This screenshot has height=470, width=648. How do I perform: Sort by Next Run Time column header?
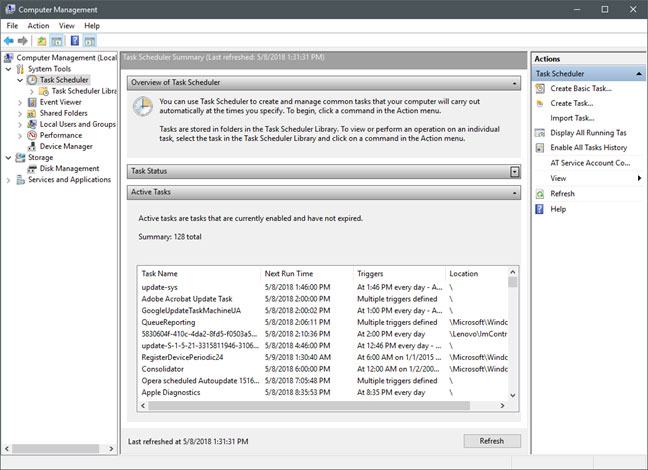288,274
